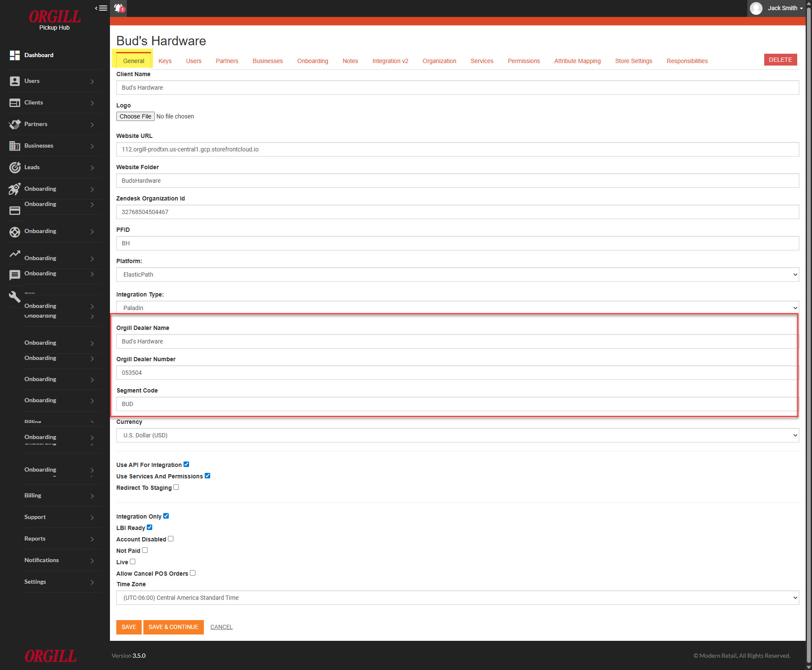
Task: Open the notification bell alerts
Action: pos(119,8)
